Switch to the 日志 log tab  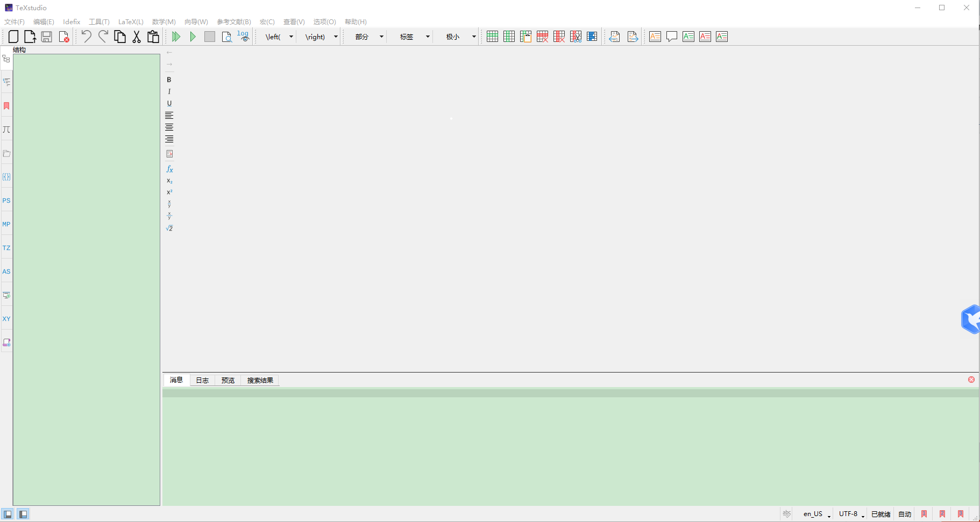(x=202, y=380)
